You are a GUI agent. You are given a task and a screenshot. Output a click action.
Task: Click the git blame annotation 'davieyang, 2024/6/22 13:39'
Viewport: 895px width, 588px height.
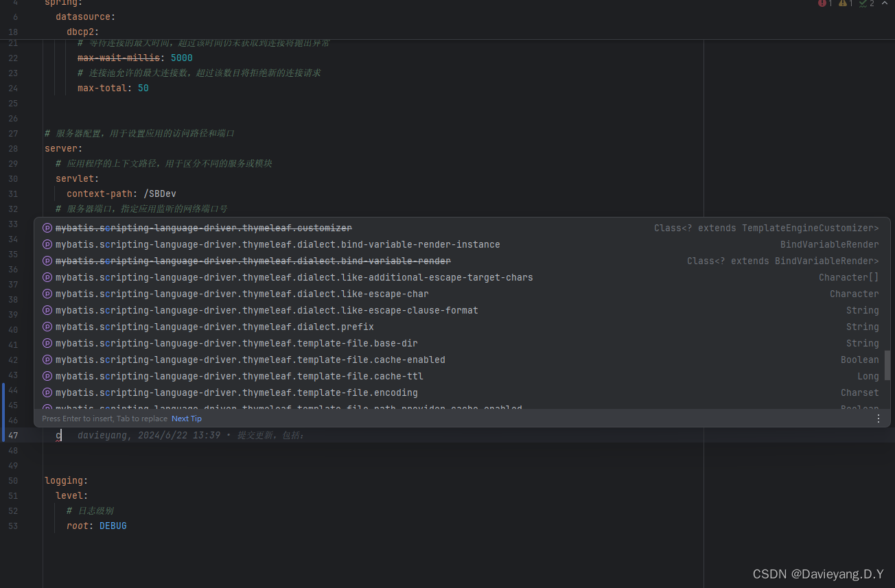[149, 435]
